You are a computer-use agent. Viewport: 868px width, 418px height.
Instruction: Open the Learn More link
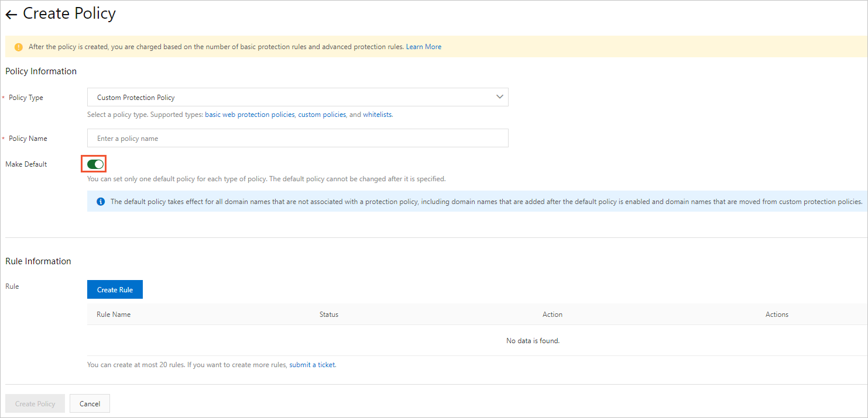pyautogui.click(x=424, y=47)
